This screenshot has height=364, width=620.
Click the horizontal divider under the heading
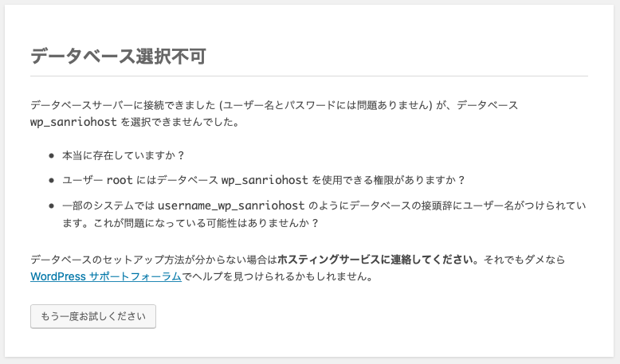[309, 76]
